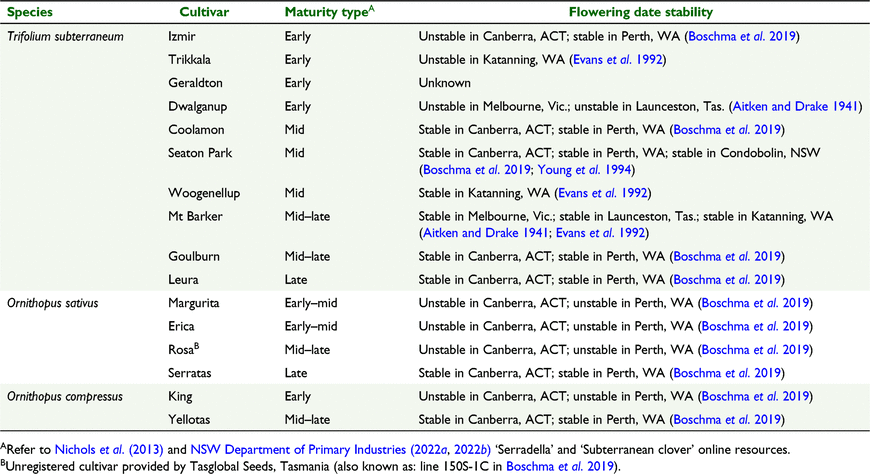The height and width of the screenshot is (474, 870).
Task: Click the Leura cultivar cell
Action: click(x=183, y=280)
